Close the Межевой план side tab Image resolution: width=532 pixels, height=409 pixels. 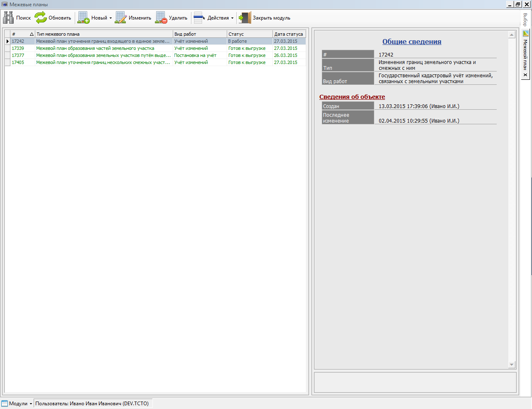click(x=525, y=75)
